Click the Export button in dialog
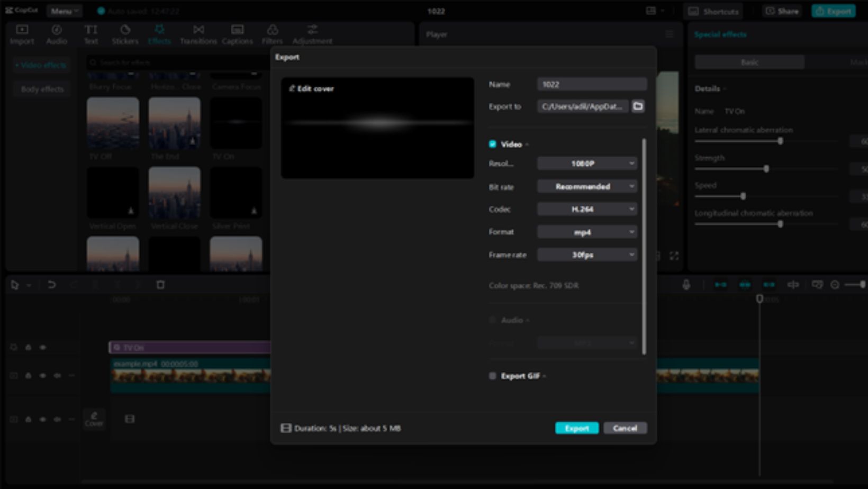The height and width of the screenshot is (489, 868). tap(576, 428)
